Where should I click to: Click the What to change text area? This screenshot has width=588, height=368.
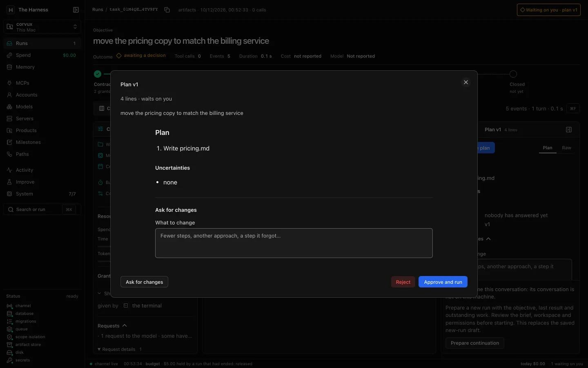pos(294,243)
